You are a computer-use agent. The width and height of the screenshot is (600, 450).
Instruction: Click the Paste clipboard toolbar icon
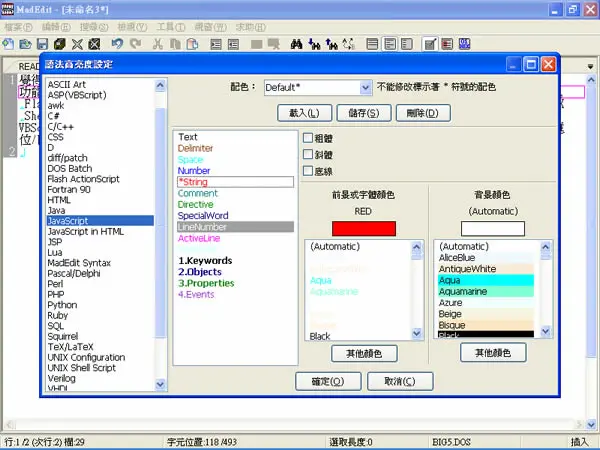192,44
